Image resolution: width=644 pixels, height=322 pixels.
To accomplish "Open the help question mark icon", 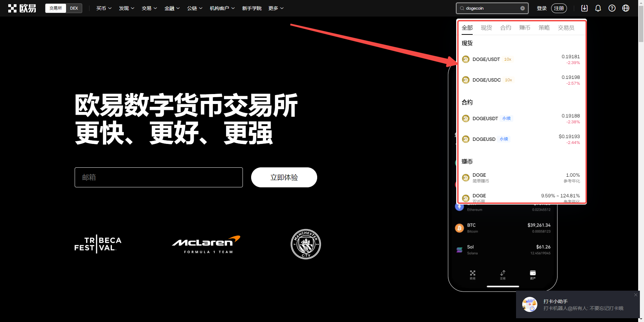I will pyautogui.click(x=612, y=8).
